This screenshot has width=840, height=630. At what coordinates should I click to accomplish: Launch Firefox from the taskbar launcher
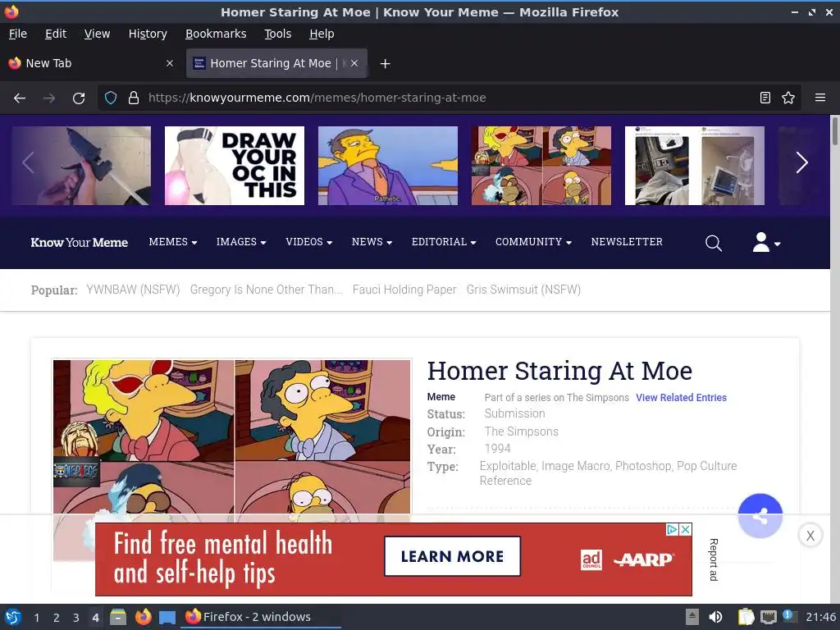[143, 617]
